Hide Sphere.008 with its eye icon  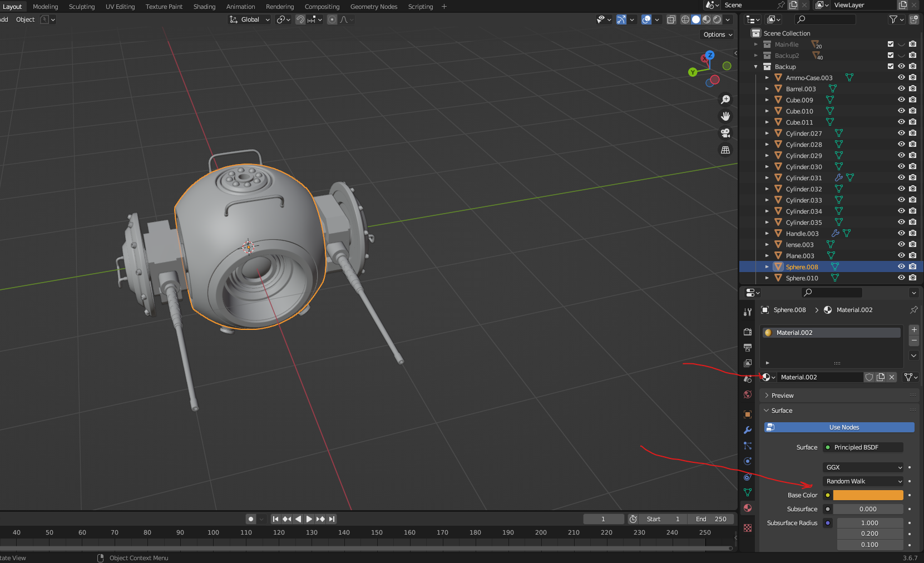point(901,267)
